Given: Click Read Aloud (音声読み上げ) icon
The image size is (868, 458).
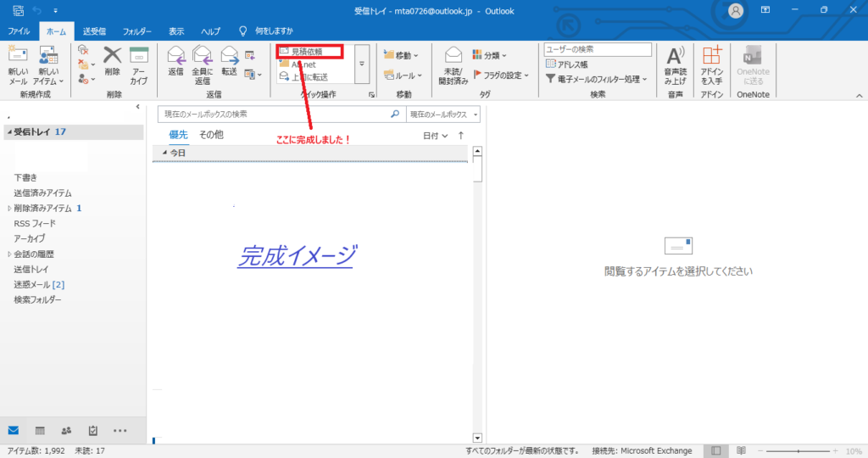Looking at the screenshot, I should click(675, 58).
